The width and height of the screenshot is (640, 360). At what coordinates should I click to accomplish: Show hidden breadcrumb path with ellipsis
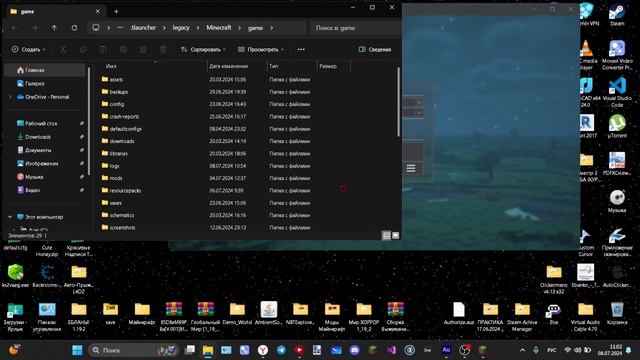click(120, 28)
